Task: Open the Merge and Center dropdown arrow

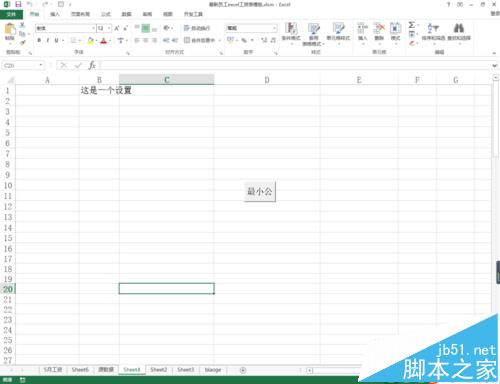Action: tap(220, 40)
